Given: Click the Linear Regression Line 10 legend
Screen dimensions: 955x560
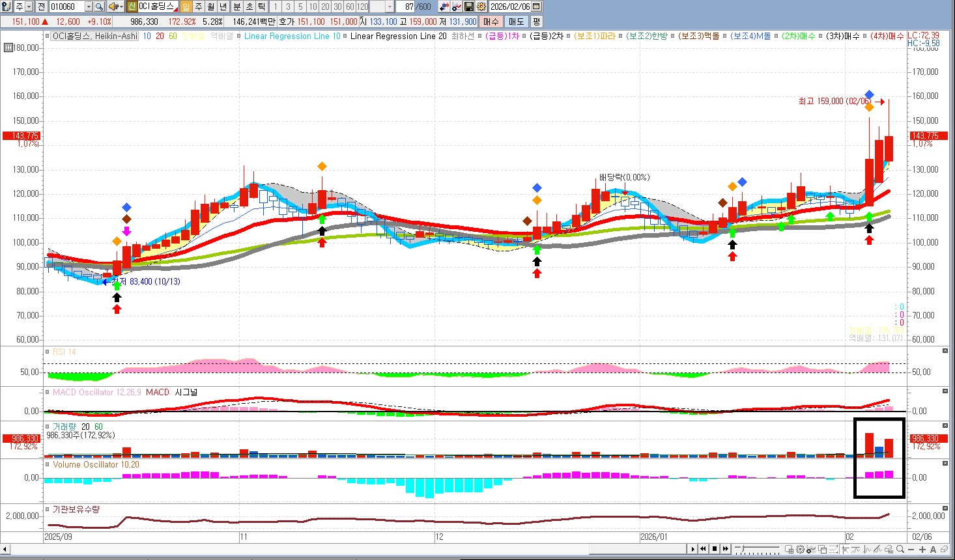Looking at the screenshot, I should (292, 36).
